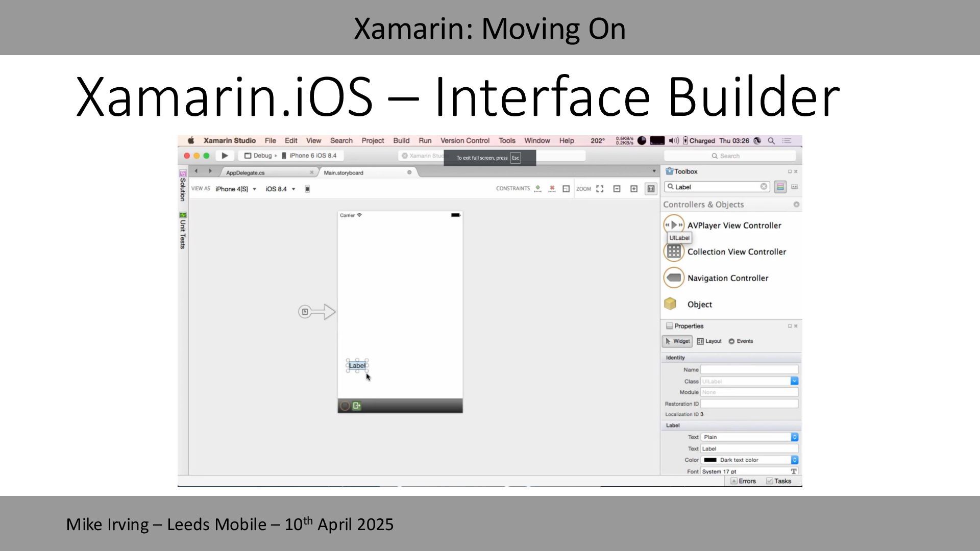Open the iOS 8.4 version dropdown

(280, 189)
